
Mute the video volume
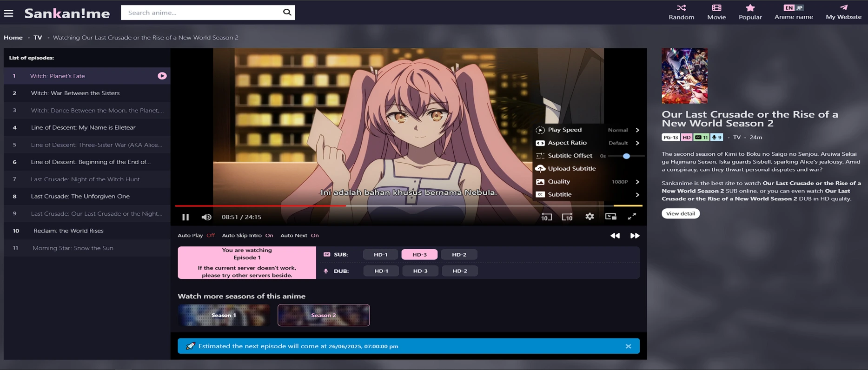click(206, 217)
